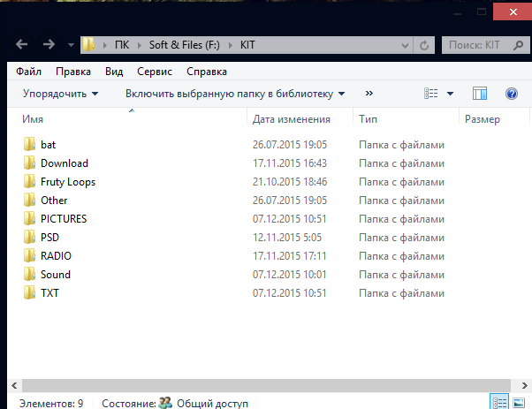Image resolution: width=532 pixels, height=409 pixels.
Task: Show more toolbar commands via » chevron
Action: [369, 94]
